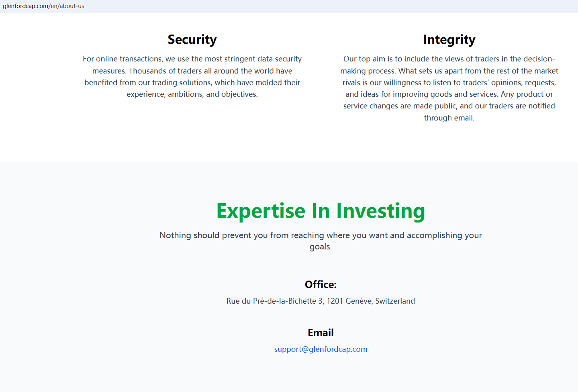Click the "measures. Thousands of traders" line
Viewport: 578px width, 392px height.
(x=192, y=71)
